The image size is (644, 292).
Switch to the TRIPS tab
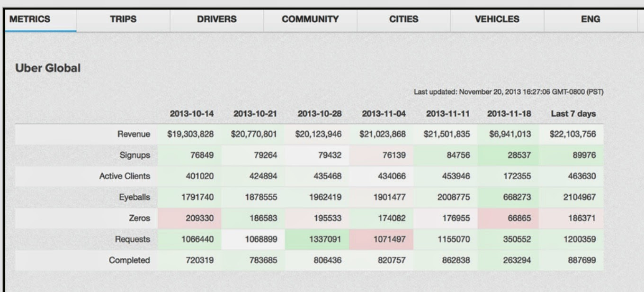tap(123, 20)
